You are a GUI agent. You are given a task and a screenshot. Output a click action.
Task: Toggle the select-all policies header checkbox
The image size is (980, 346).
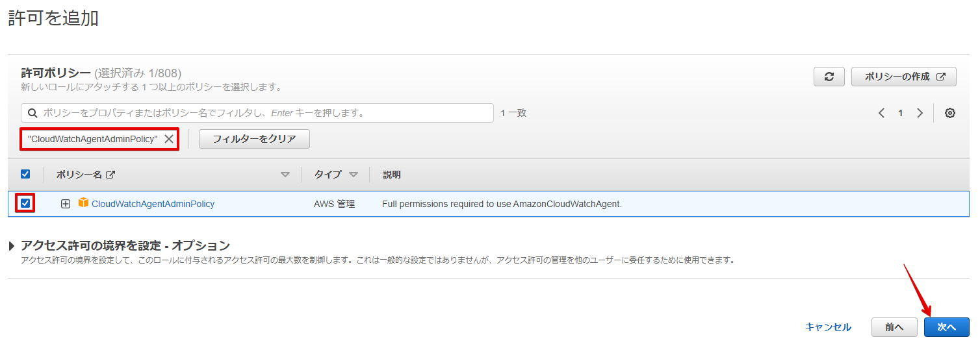click(25, 174)
